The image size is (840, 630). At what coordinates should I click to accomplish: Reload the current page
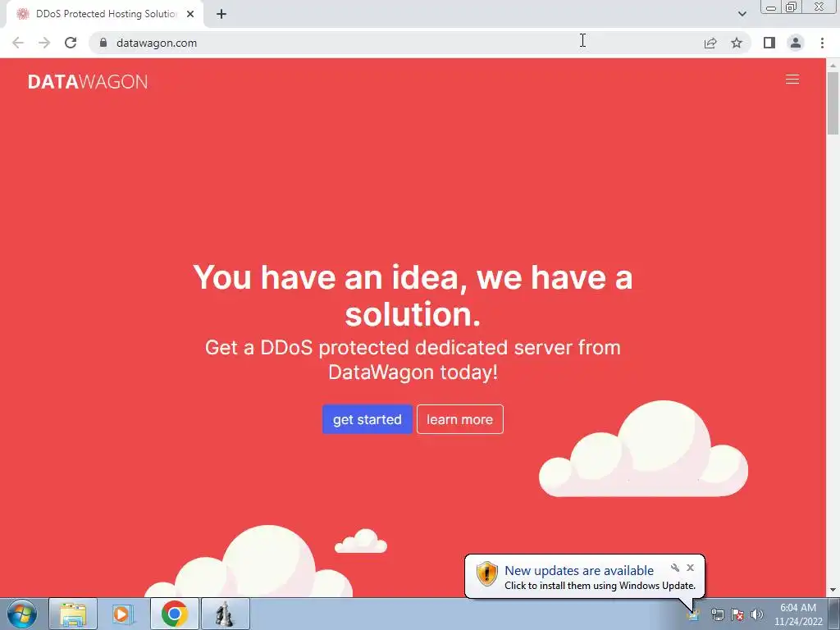(x=71, y=43)
